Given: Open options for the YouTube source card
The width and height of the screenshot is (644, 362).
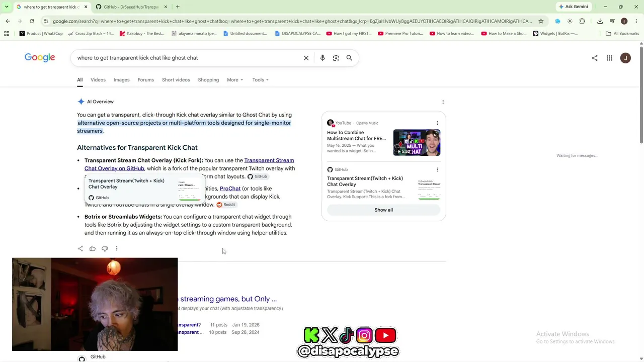Looking at the screenshot, I should click(437, 123).
